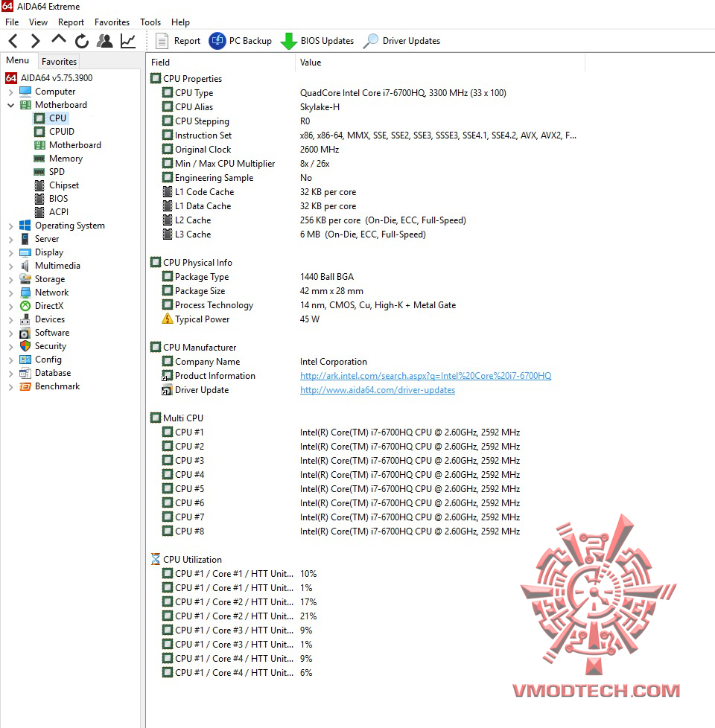Select the CPU Alias Skylake-H value
This screenshot has height=728, width=715.
pyautogui.click(x=320, y=106)
